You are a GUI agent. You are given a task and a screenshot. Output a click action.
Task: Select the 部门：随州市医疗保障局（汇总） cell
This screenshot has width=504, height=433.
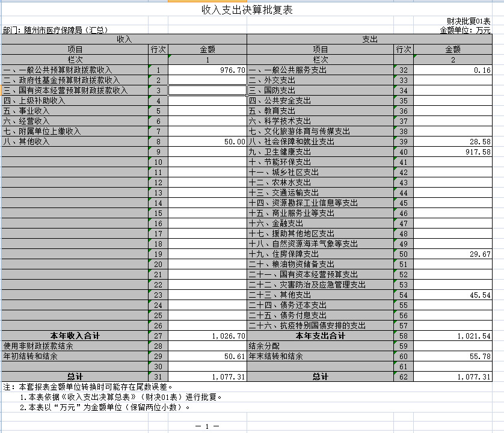coord(75,30)
